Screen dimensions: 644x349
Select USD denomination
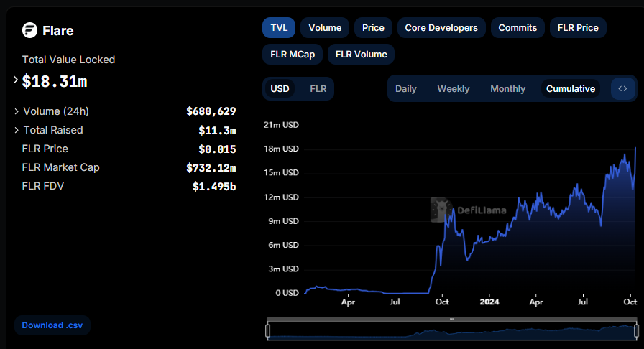coord(280,89)
